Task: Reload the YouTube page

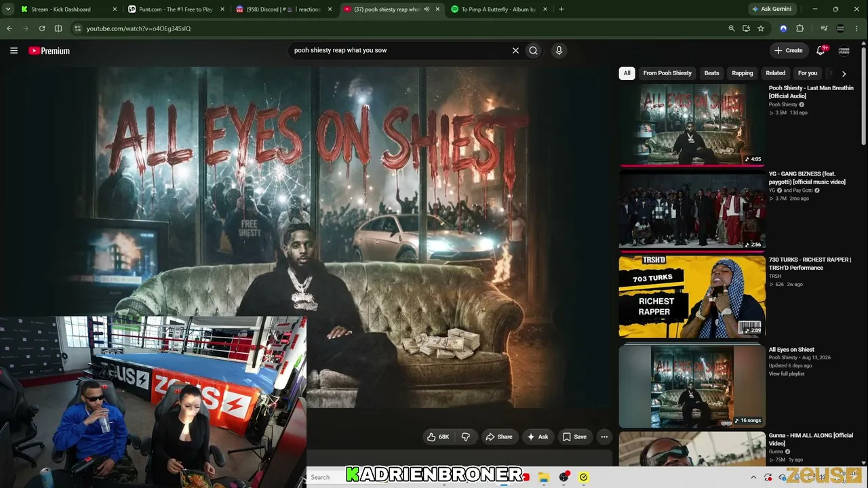Action: [x=42, y=28]
